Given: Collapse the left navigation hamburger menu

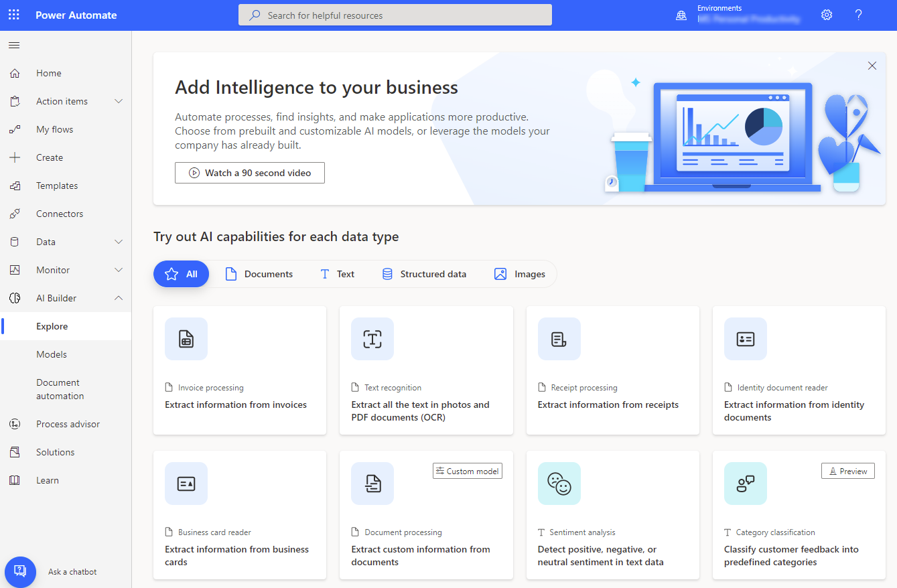Looking at the screenshot, I should 14,45.
